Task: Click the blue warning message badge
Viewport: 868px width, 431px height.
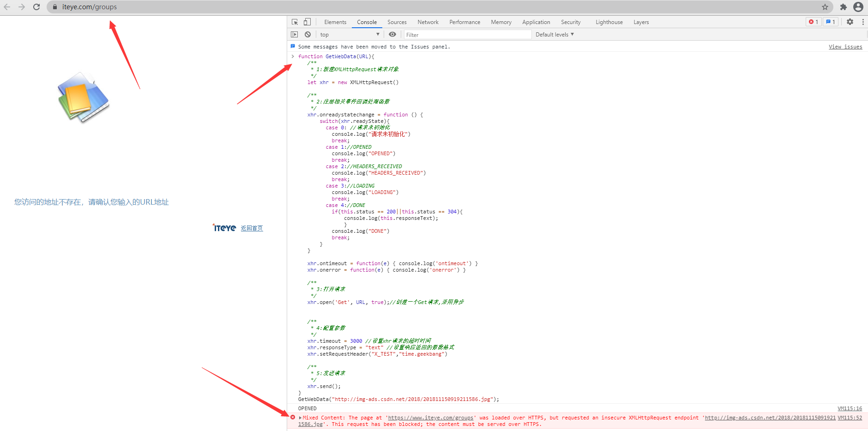Action: [830, 22]
